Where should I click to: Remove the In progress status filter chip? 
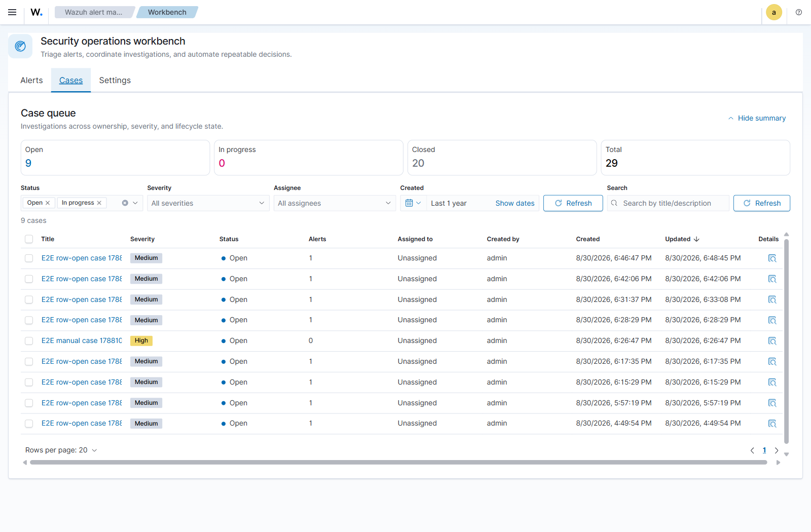99,203
